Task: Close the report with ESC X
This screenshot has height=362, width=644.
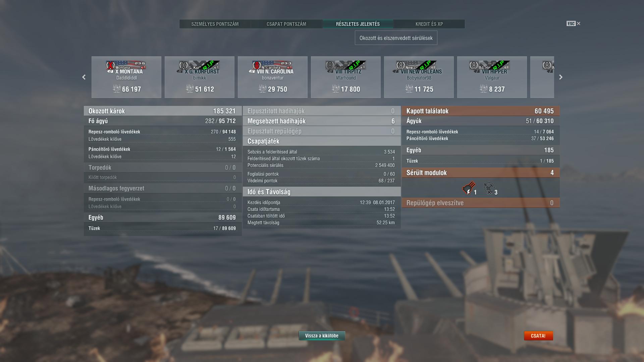Action: tap(574, 23)
